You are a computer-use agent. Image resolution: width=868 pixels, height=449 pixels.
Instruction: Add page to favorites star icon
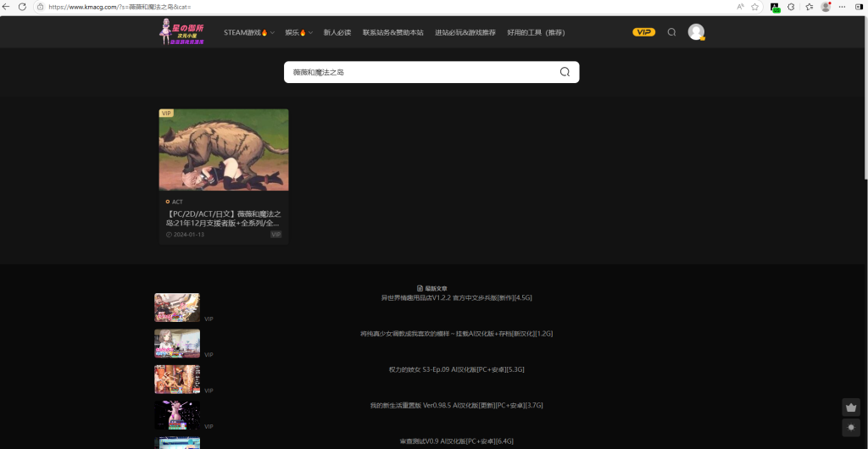(754, 7)
